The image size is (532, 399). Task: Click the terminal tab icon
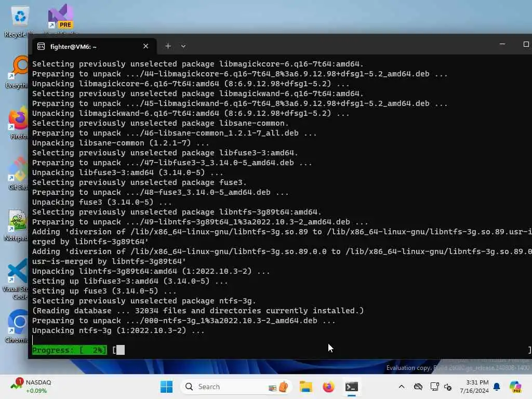pos(41,46)
